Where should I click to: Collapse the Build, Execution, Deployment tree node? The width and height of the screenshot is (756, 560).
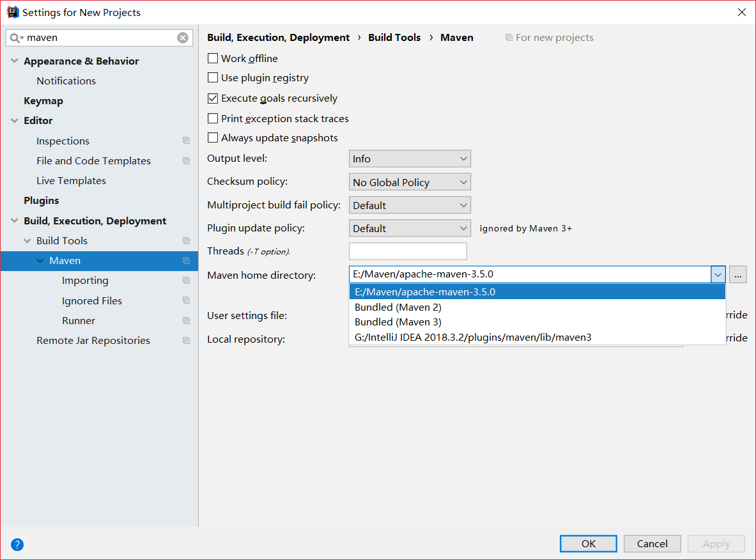coord(15,221)
